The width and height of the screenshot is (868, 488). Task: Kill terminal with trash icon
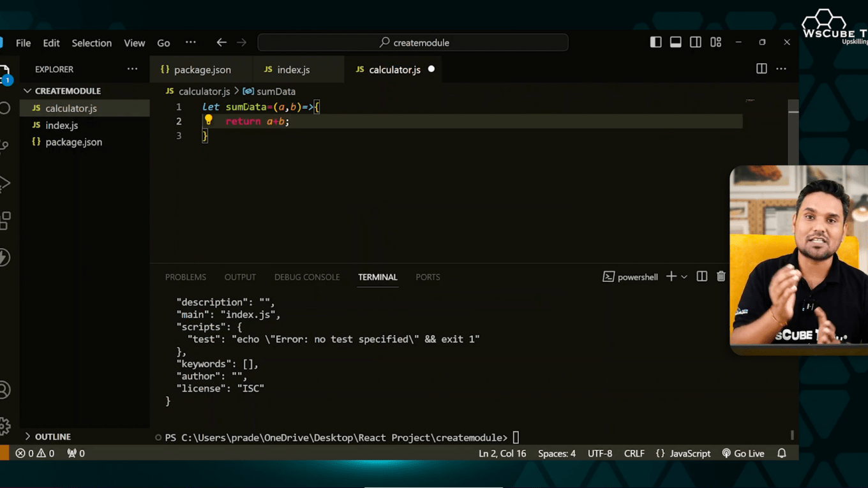[x=721, y=277]
